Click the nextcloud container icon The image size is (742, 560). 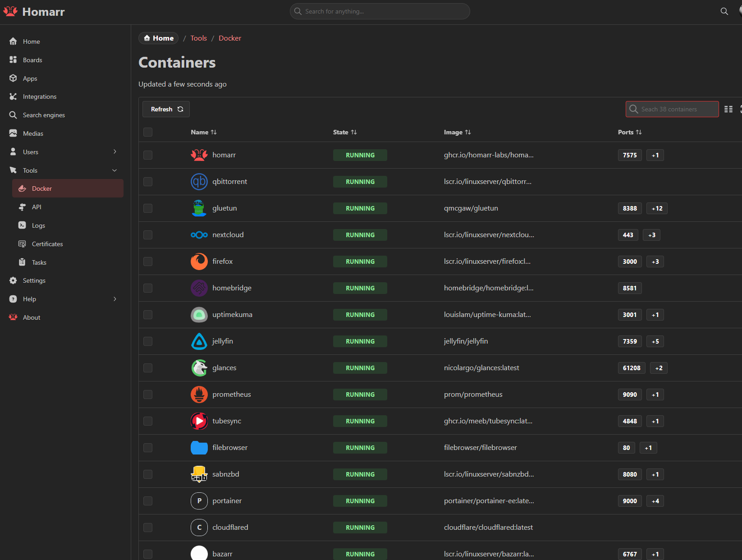pyautogui.click(x=199, y=235)
